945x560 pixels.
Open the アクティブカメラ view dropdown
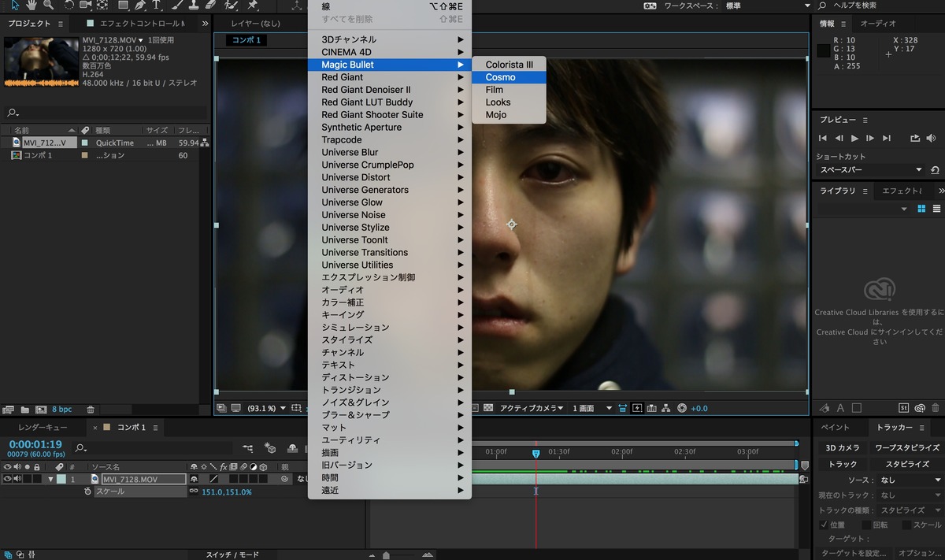click(532, 408)
